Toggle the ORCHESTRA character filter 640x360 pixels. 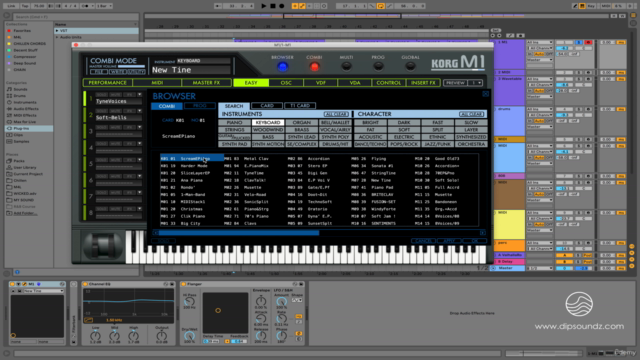[x=471, y=144]
